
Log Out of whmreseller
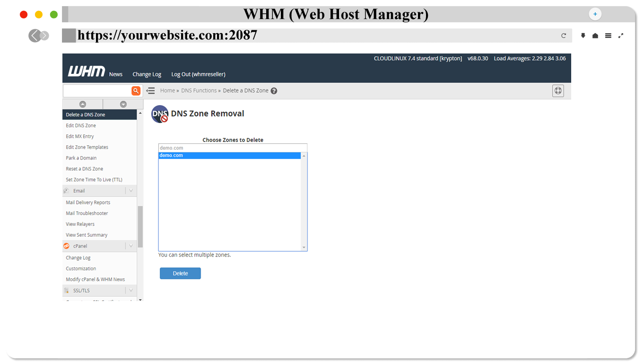tap(198, 74)
